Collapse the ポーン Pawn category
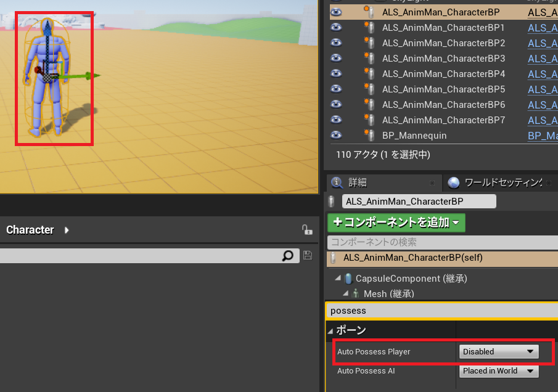The image size is (558, 392). [x=330, y=331]
